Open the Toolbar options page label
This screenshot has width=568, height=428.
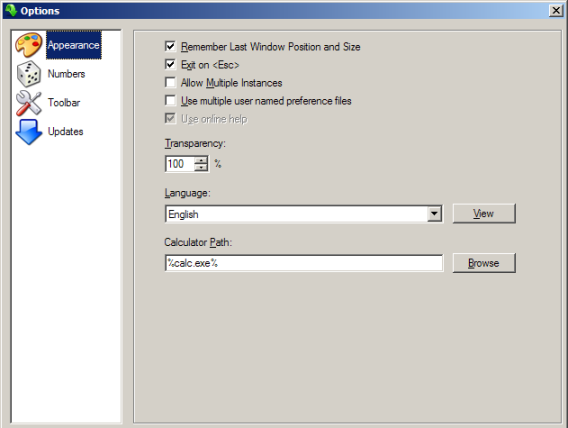(x=64, y=103)
